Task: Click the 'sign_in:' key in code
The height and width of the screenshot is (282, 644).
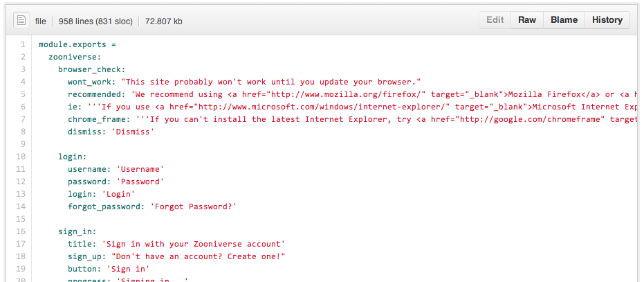Action: (77, 231)
